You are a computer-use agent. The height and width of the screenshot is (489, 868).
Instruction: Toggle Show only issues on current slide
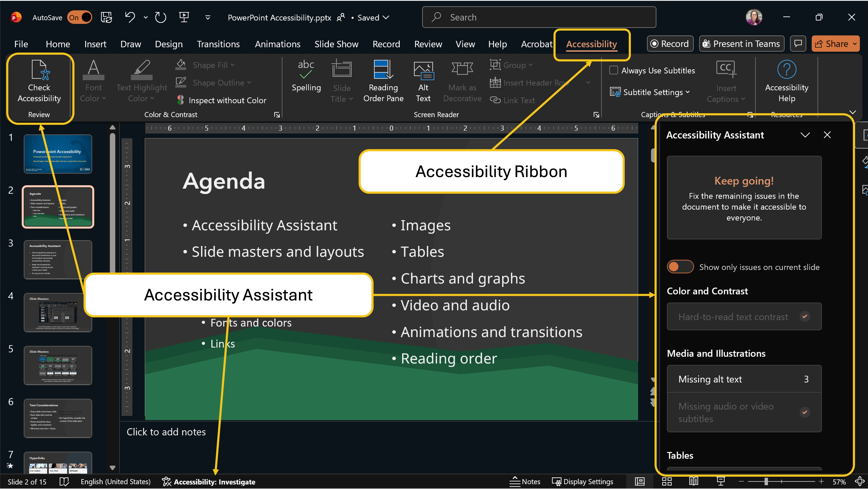coord(680,267)
